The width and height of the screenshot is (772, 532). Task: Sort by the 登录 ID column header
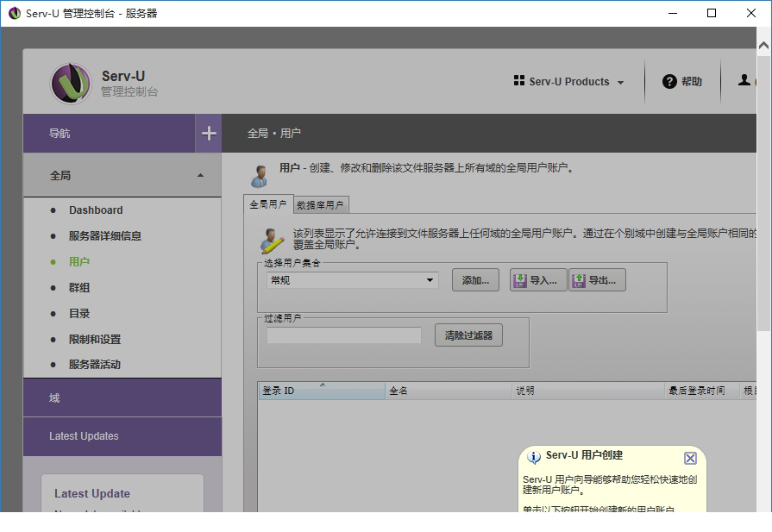coord(322,391)
